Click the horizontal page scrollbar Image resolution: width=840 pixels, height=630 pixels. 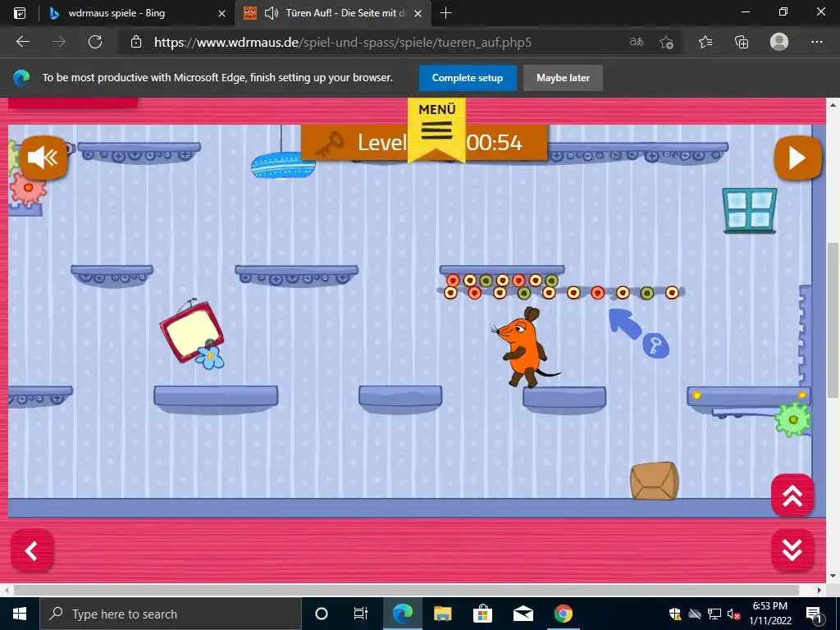point(406,590)
